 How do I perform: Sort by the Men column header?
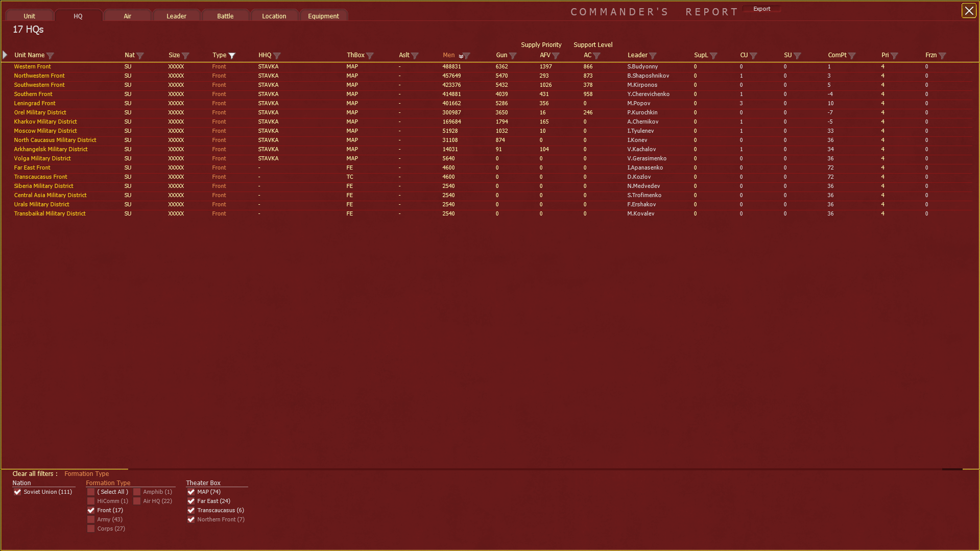click(448, 55)
